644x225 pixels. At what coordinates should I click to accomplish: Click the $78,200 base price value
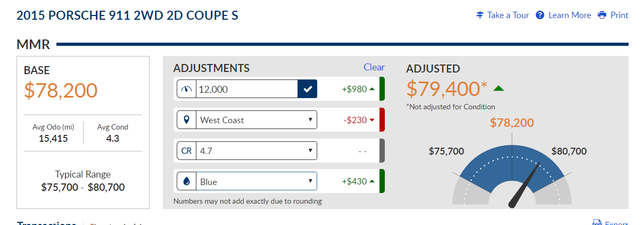(x=61, y=91)
